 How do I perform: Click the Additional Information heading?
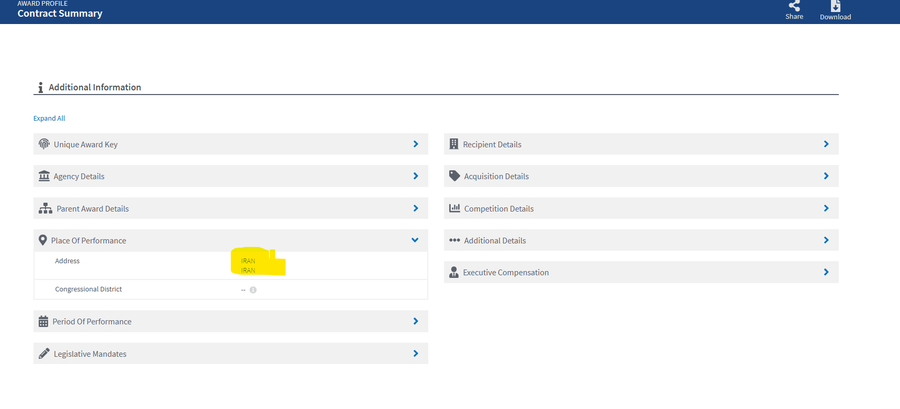coord(94,87)
